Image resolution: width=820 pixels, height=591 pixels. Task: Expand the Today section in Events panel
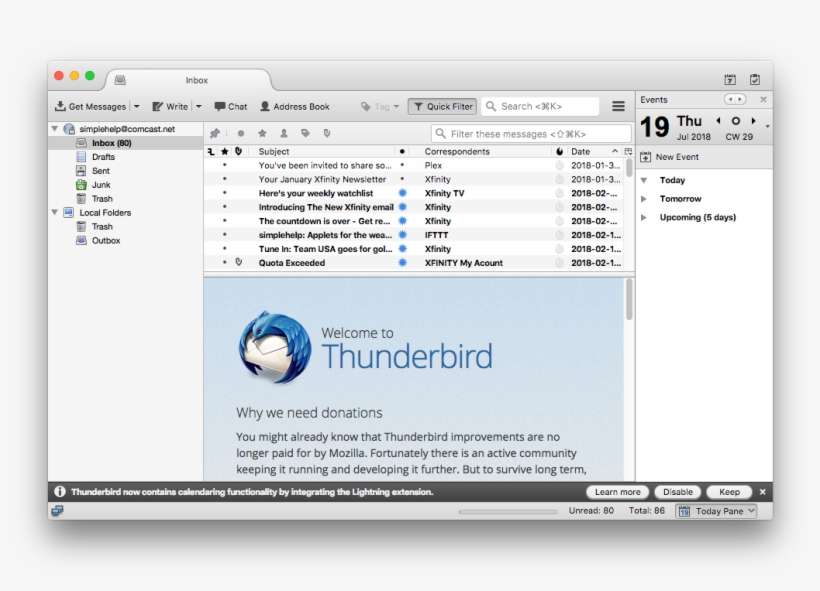[x=645, y=179]
